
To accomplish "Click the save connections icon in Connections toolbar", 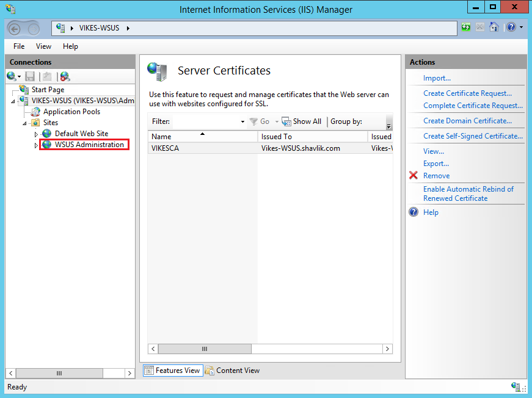I will [x=29, y=76].
